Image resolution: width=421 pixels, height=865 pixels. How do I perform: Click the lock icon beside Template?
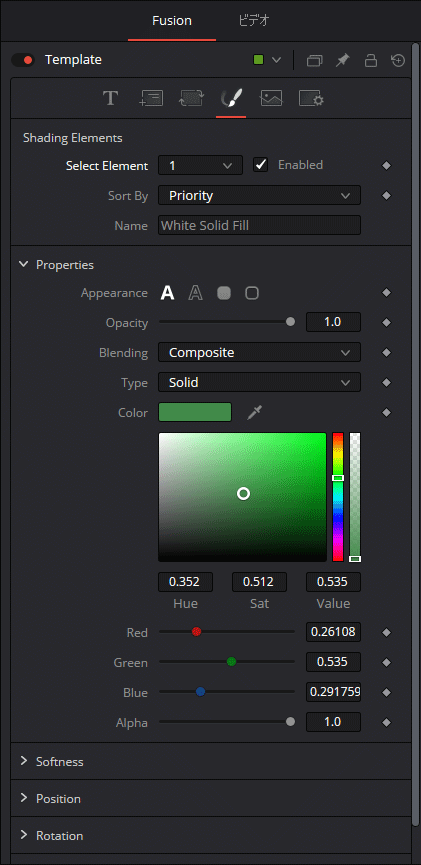tap(371, 60)
